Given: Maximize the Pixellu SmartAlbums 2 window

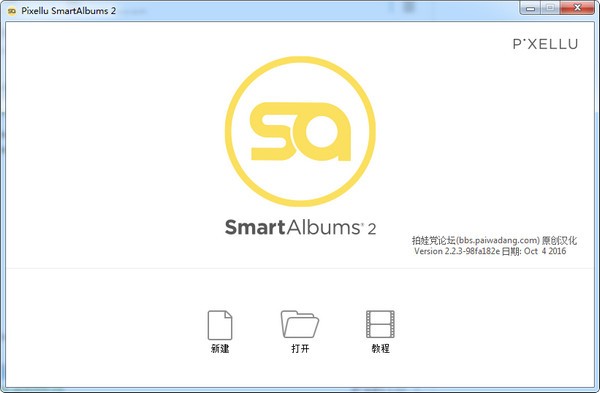Looking at the screenshot, I should pos(550,8).
